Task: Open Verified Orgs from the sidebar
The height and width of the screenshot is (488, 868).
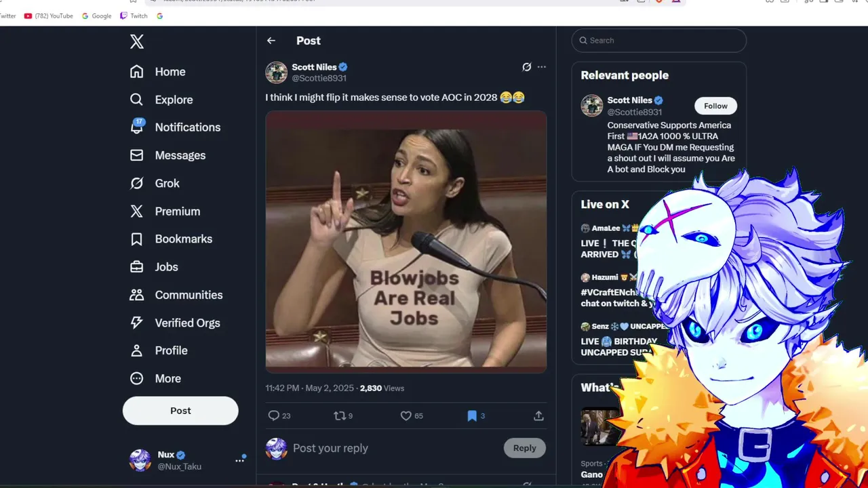Action: point(174,323)
